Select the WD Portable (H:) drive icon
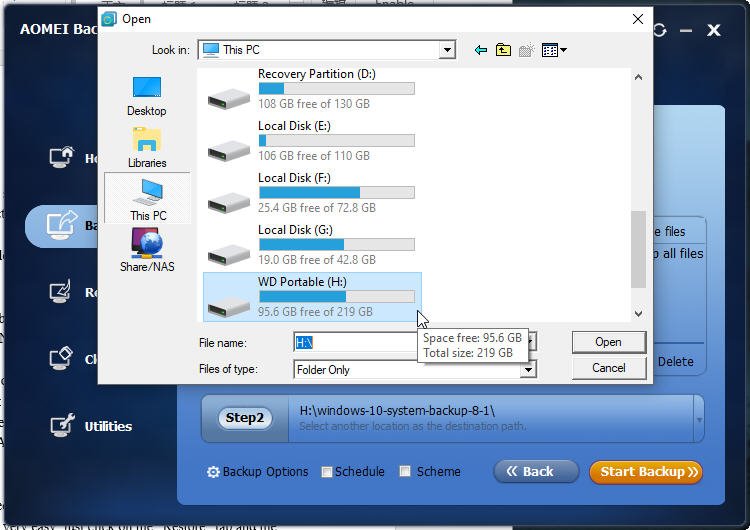Screen dimensions: 750x530 pyautogui.click(x=229, y=307)
